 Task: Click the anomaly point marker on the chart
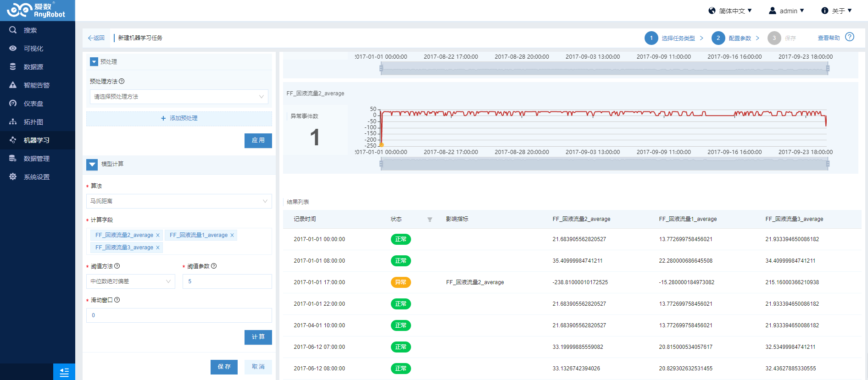(382, 144)
